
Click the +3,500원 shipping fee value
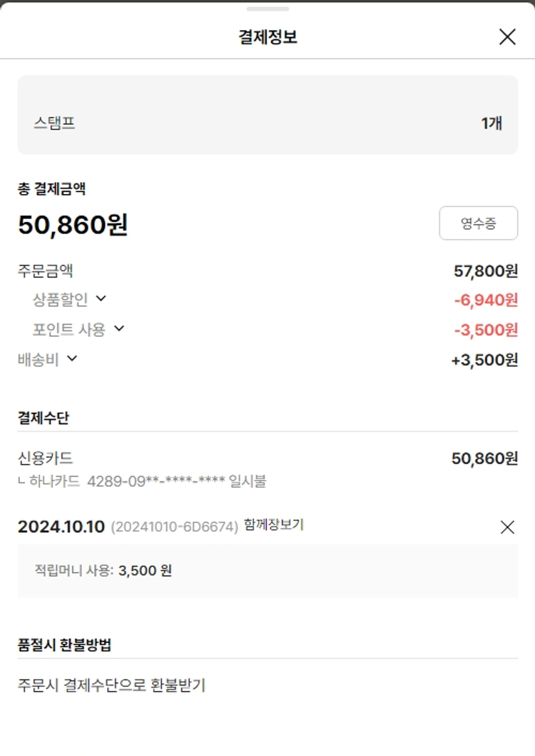[x=484, y=360]
